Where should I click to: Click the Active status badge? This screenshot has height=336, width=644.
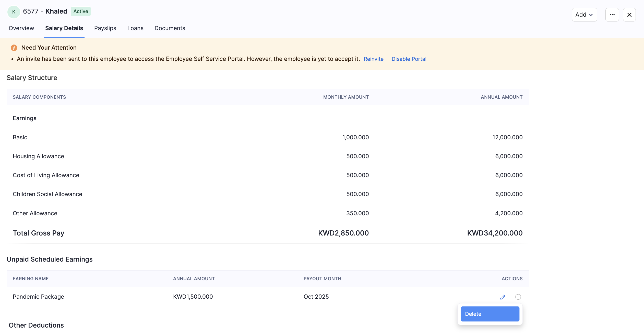click(81, 11)
